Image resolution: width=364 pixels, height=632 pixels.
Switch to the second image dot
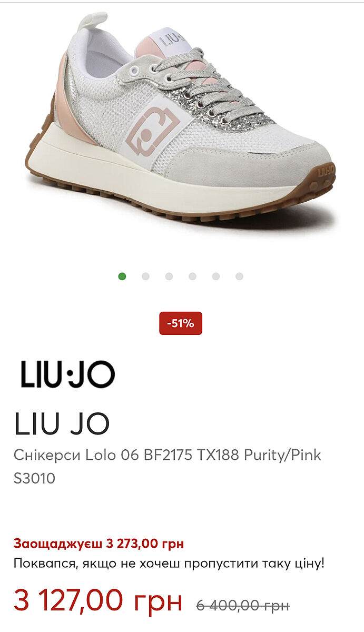[145, 276]
